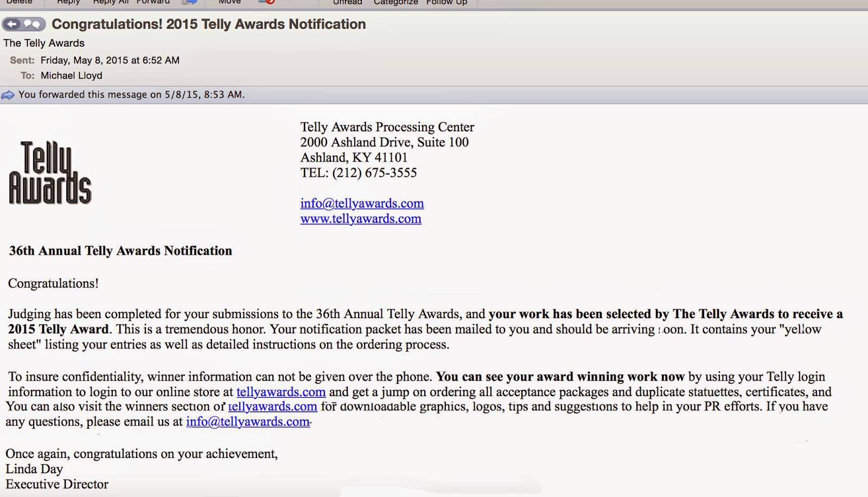Open the info@tellyawards.com link in the letterhead
The width and height of the screenshot is (868, 497).
(362, 203)
